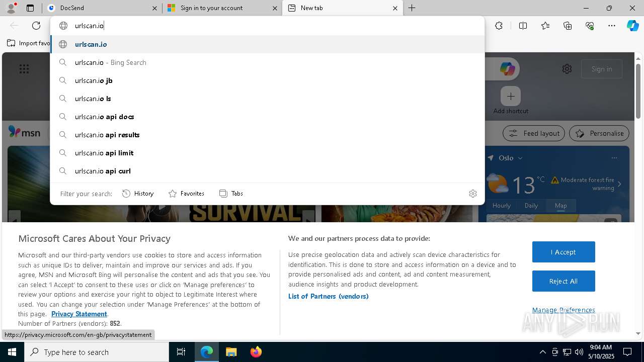This screenshot has height=362, width=644.
Task: Open search suggestion settings gear icon
Action: (x=473, y=194)
